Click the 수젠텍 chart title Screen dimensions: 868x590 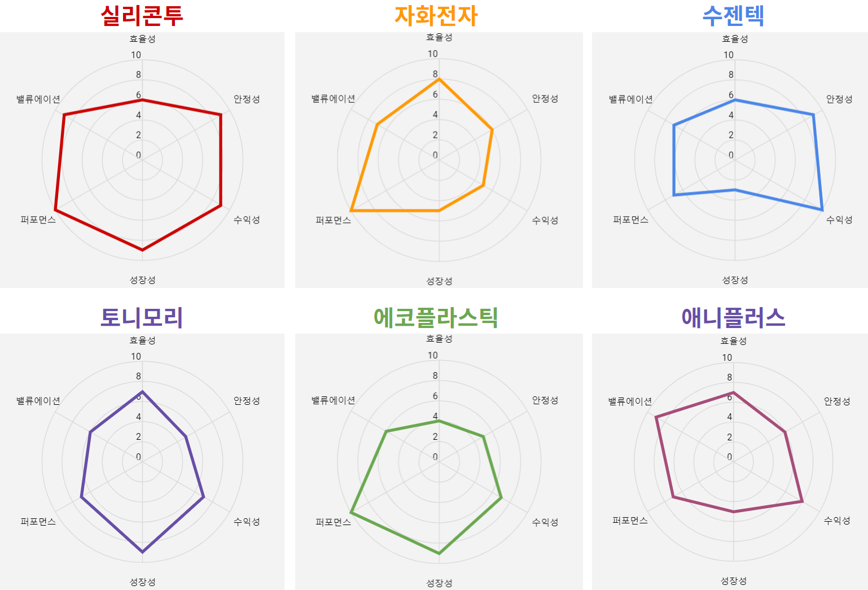pos(733,15)
